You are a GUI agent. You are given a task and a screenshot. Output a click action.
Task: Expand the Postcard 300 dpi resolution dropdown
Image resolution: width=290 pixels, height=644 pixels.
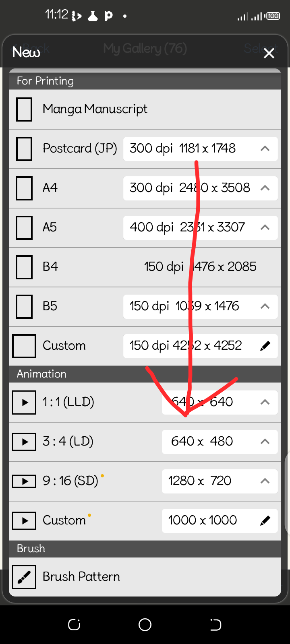(x=265, y=149)
